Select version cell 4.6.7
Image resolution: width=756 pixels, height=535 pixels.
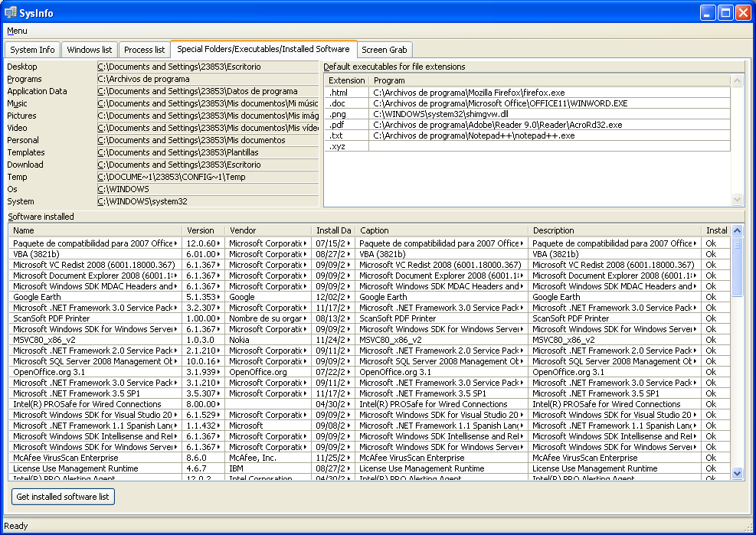(x=203, y=468)
